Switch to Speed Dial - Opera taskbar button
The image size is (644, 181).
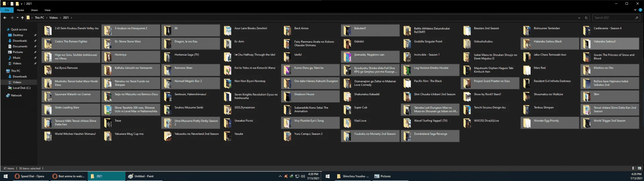click(x=31, y=176)
